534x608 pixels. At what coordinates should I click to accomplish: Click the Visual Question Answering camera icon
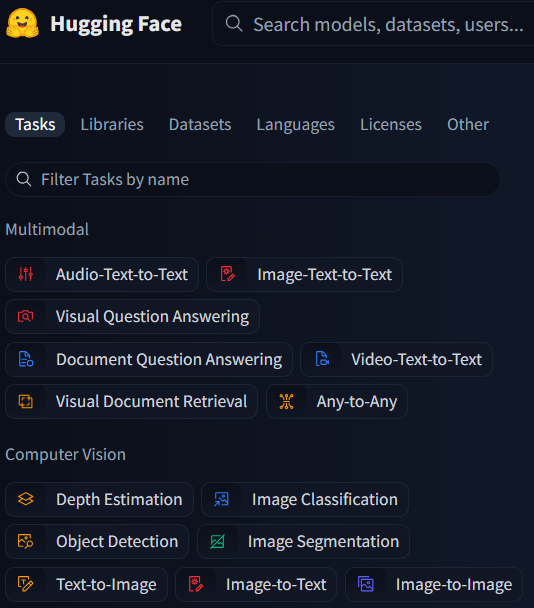26,316
